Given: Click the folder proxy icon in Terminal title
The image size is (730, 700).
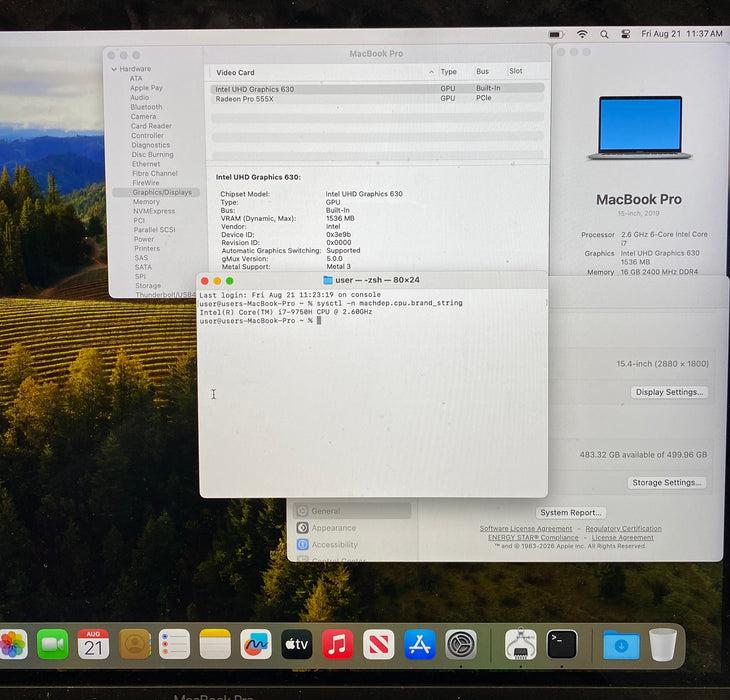Looking at the screenshot, I should pyautogui.click(x=328, y=280).
